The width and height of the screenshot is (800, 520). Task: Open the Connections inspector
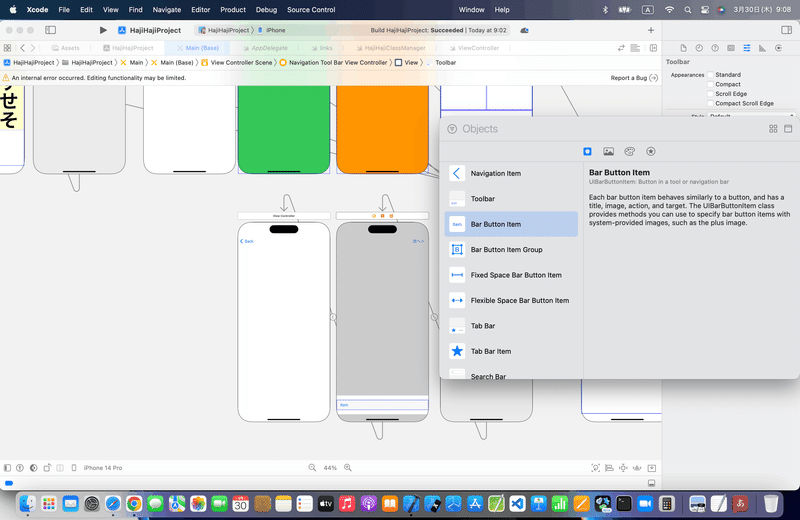(x=778, y=48)
